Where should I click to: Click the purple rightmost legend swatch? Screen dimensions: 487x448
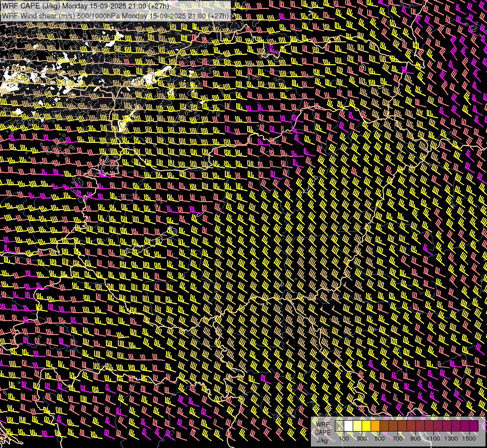(x=474, y=426)
